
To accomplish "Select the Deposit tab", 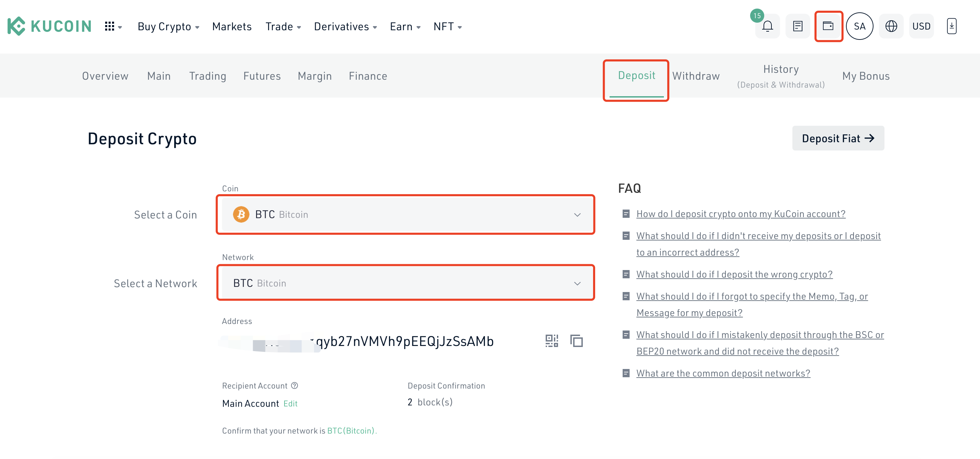I will (636, 75).
